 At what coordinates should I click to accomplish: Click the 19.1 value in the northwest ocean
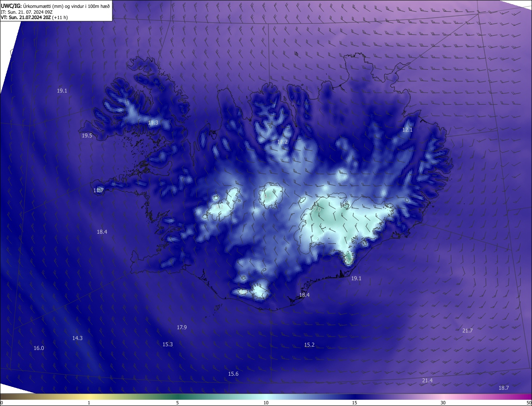coord(62,90)
